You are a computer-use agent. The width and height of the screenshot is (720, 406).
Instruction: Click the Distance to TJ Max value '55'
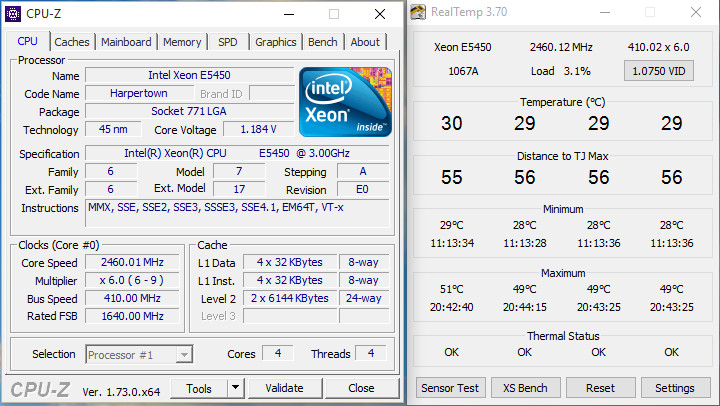click(451, 177)
